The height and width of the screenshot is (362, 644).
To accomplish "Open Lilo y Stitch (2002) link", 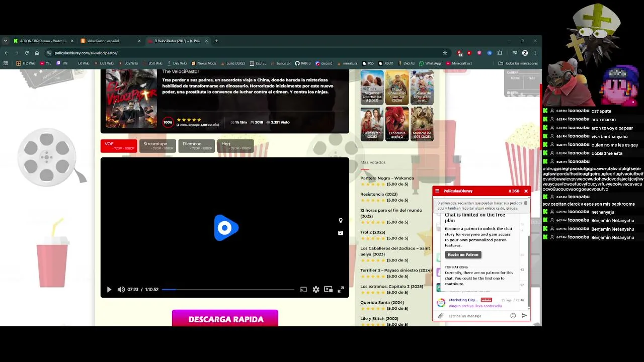I will pyautogui.click(x=379, y=319).
